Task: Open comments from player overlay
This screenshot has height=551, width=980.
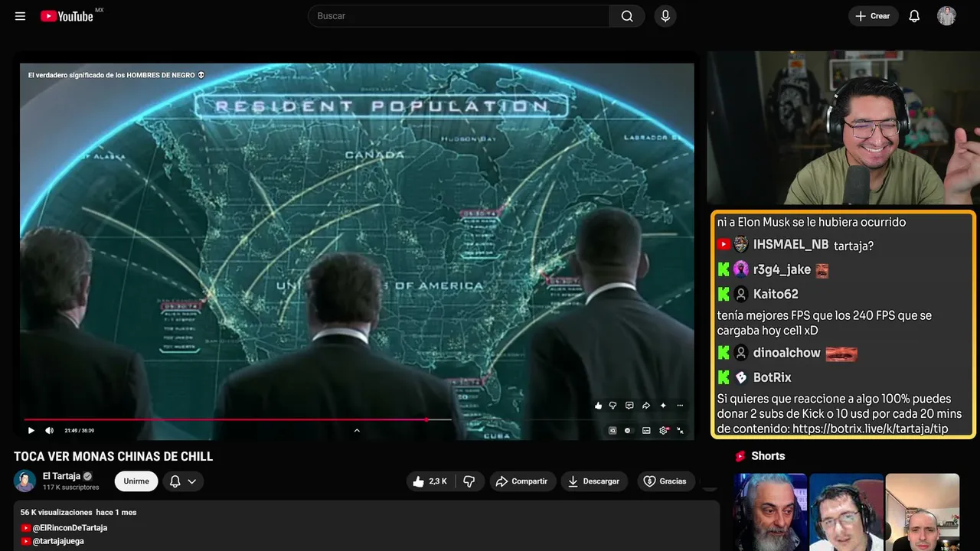Action: pyautogui.click(x=629, y=406)
